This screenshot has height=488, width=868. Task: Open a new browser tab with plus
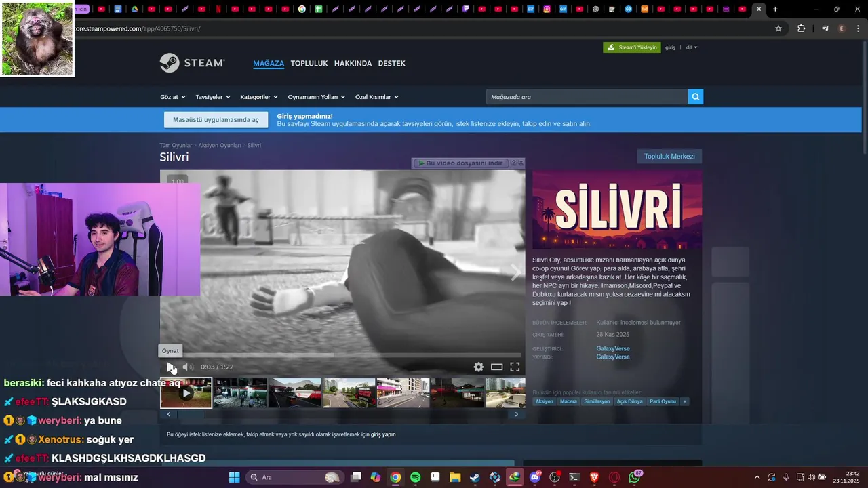[x=775, y=9]
